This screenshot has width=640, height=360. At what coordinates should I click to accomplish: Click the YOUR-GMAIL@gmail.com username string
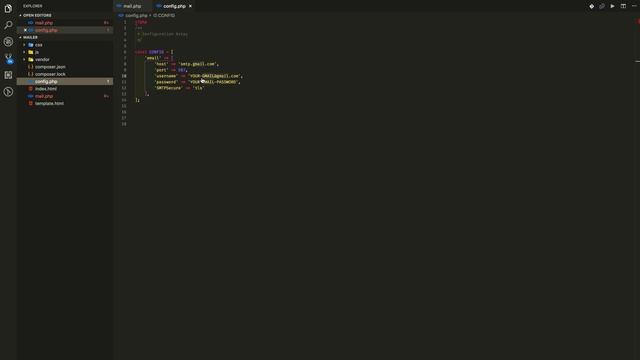(215, 76)
